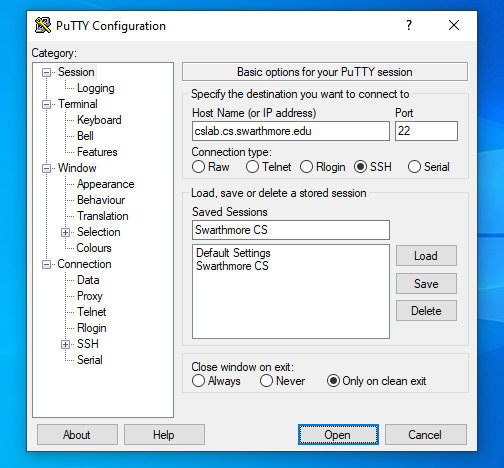Open the Logging category

click(96, 88)
